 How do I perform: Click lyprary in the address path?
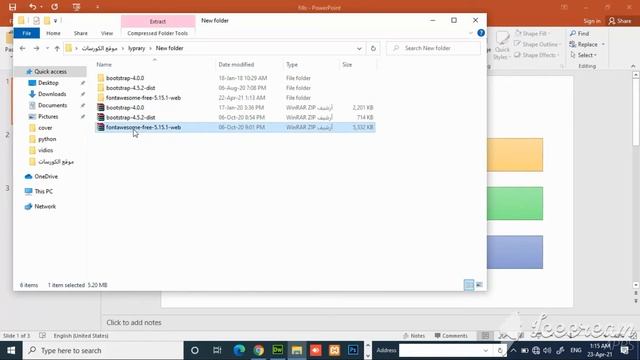[x=137, y=48]
